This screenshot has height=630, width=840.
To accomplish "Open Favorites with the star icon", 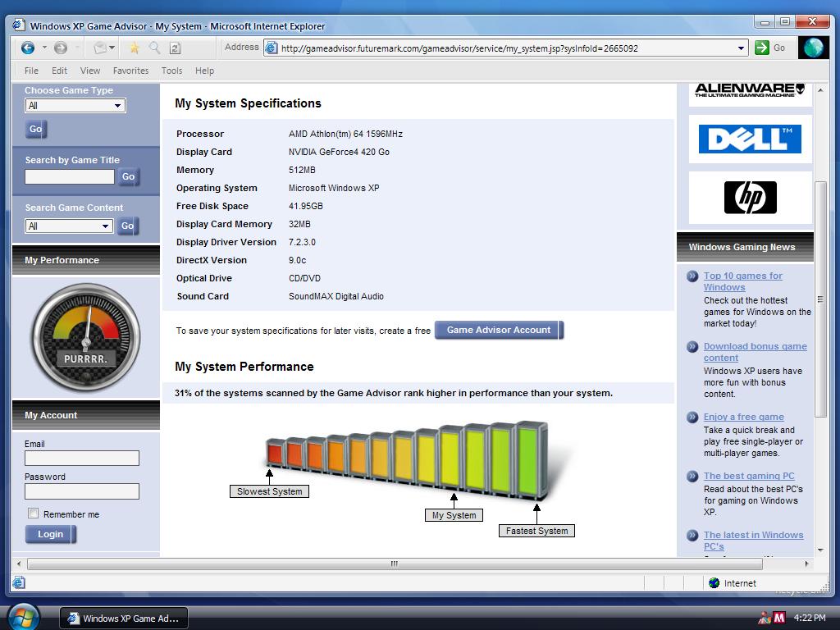I will pos(134,48).
